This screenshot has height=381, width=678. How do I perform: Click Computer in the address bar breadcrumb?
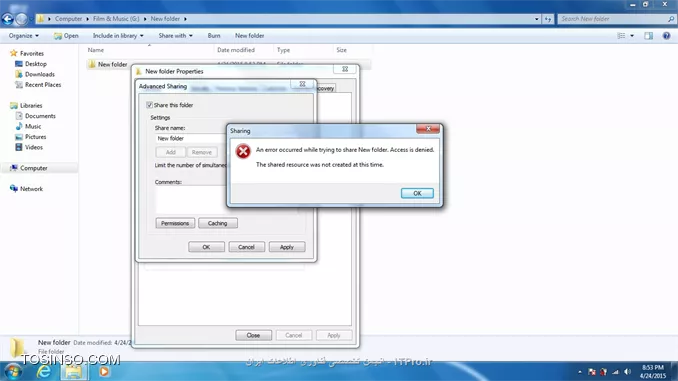click(68, 19)
